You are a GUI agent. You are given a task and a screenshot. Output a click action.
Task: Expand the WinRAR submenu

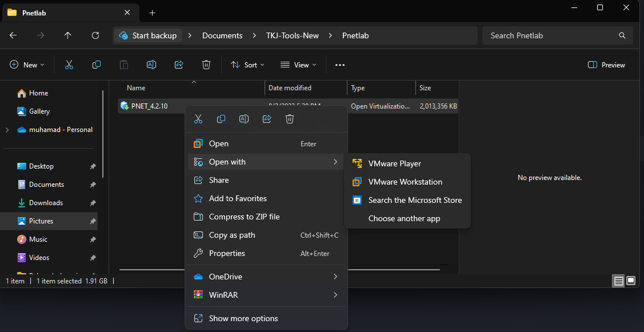click(x=266, y=295)
